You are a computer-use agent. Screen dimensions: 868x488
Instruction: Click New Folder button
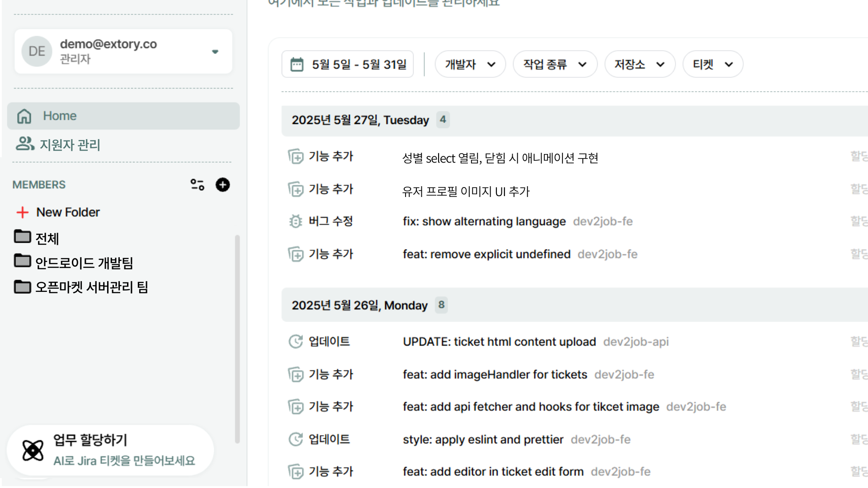[58, 212]
